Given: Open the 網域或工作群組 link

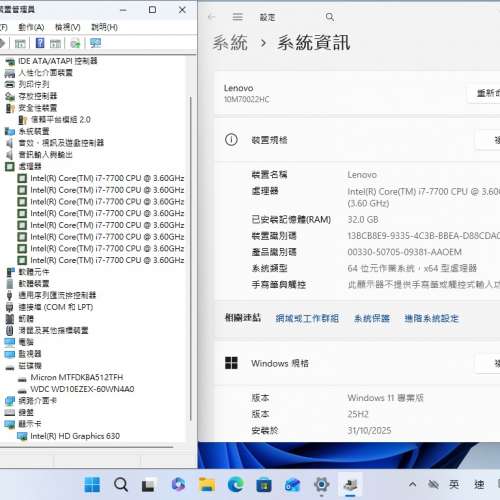Looking at the screenshot, I should point(307,318).
